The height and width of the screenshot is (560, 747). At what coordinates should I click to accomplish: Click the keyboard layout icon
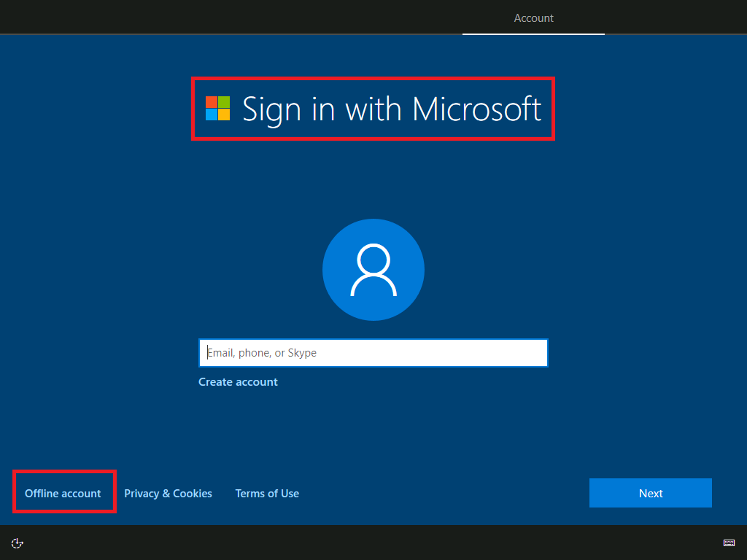point(729,542)
